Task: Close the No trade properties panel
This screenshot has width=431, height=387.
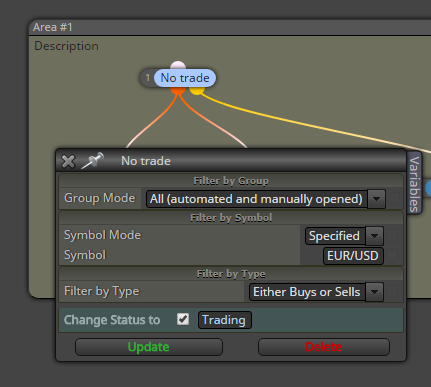Action: pyautogui.click(x=68, y=162)
